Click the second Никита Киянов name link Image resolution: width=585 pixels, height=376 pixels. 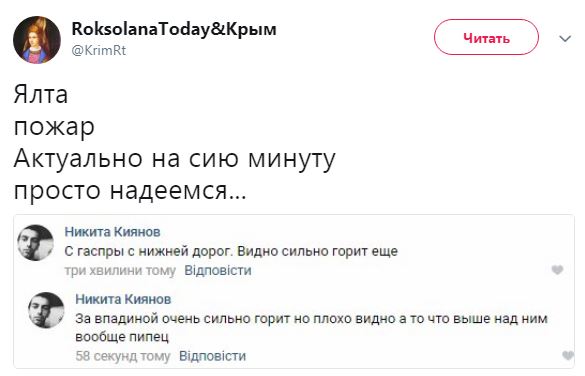click(123, 299)
